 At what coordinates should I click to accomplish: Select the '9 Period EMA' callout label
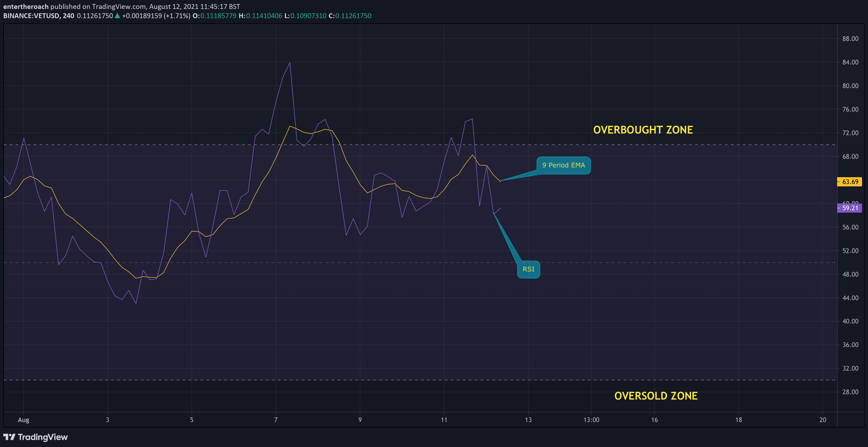[x=563, y=166]
